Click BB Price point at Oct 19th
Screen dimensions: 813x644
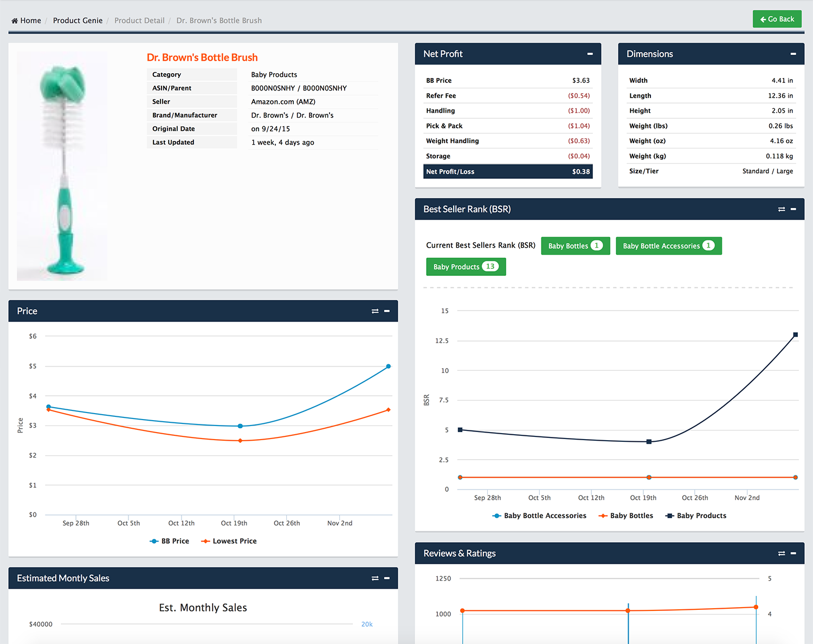pyautogui.click(x=241, y=426)
